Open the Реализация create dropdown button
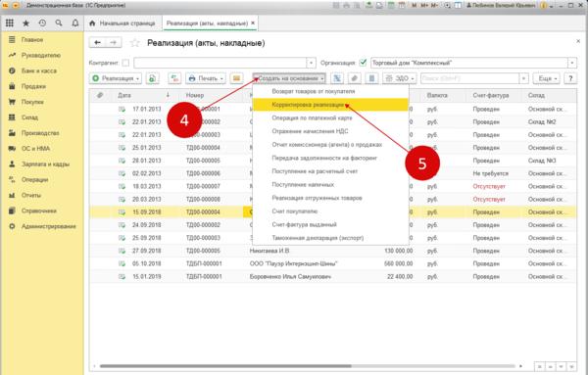Viewport: 588px width, 375px height. coord(116,78)
